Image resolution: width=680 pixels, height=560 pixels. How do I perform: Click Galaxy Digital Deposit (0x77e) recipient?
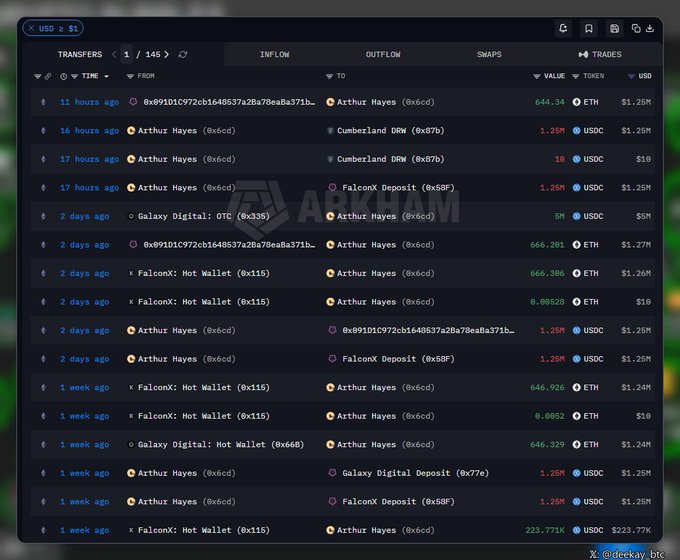pos(415,473)
